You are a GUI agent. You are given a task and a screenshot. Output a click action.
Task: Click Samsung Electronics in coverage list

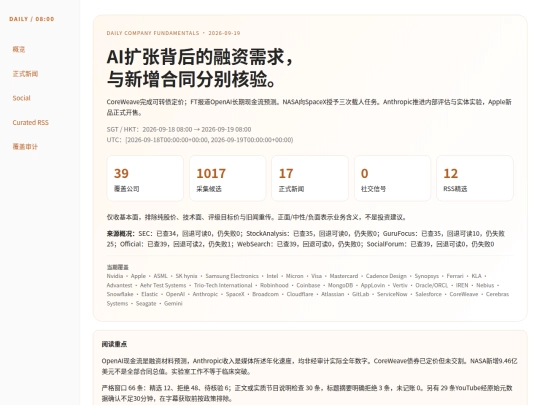232,276
